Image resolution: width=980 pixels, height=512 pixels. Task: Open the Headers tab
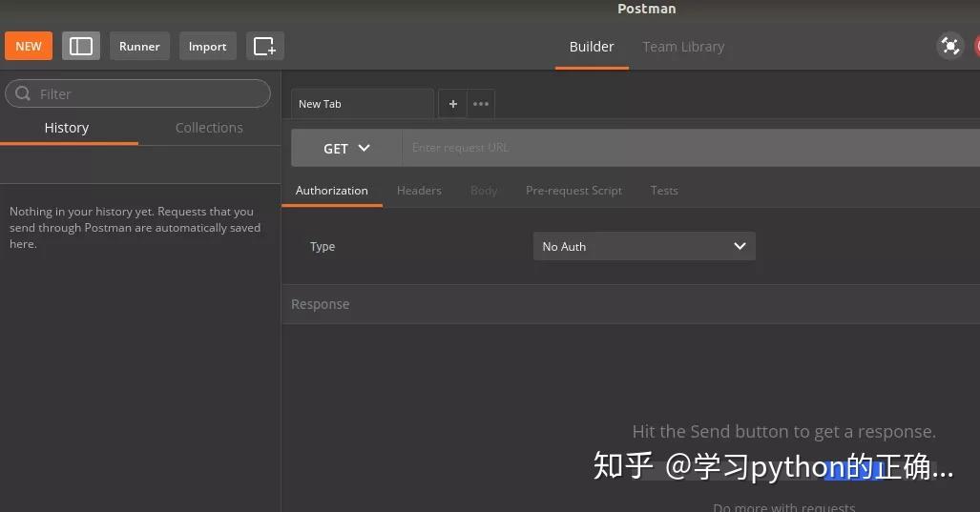tap(419, 191)
